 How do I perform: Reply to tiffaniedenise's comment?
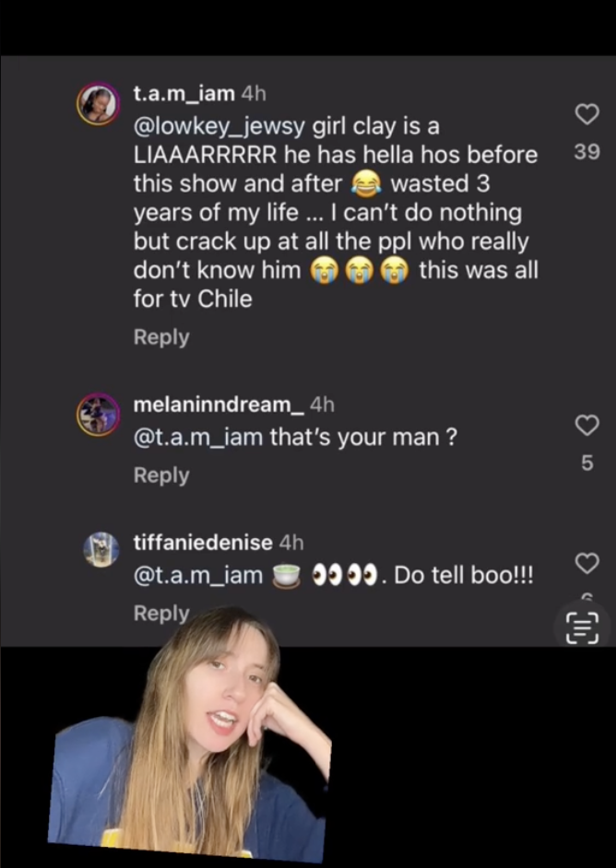coord(161,613)
